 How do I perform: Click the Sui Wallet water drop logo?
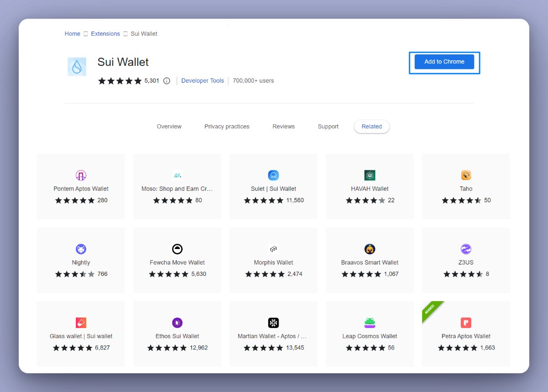point(77,67)
